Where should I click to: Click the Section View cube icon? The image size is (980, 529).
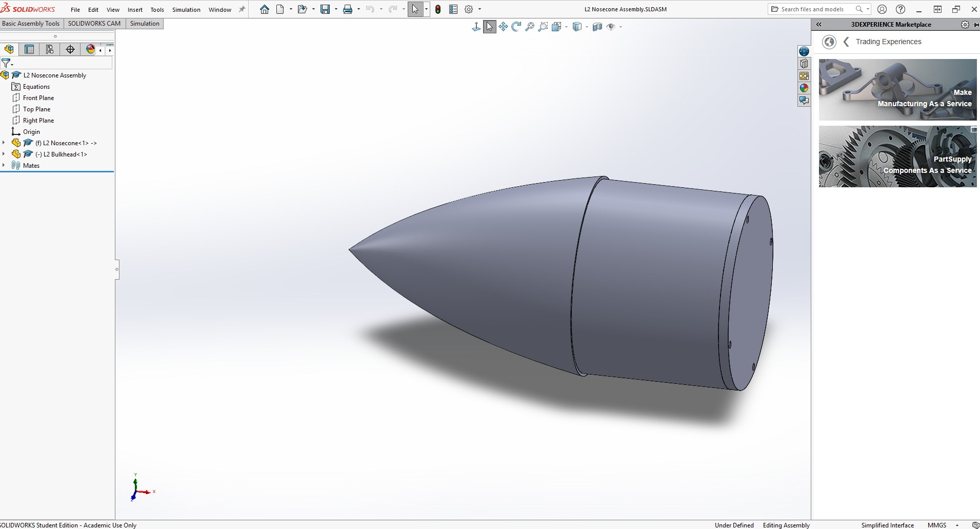(x=556, y=27)
